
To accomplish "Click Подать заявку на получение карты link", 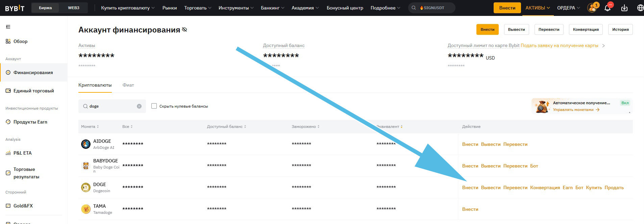I will point(560,45).
